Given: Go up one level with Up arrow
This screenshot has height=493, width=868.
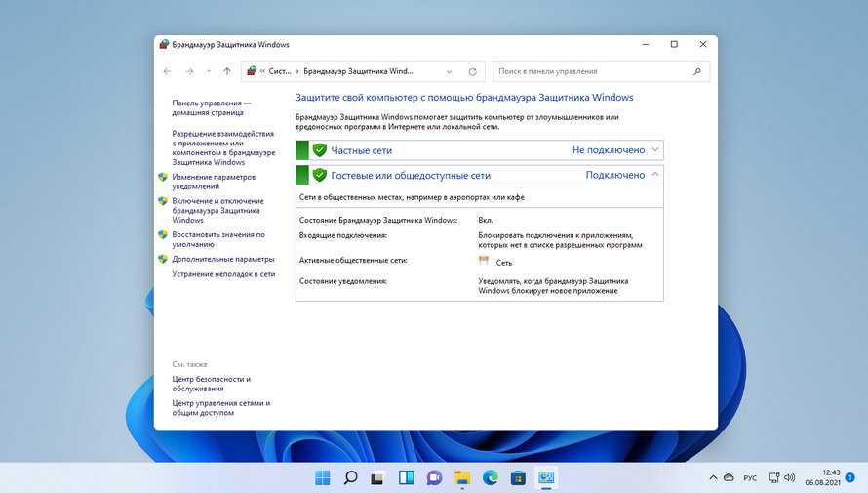Looking at the screenshot, I should [x=227, y=71].
